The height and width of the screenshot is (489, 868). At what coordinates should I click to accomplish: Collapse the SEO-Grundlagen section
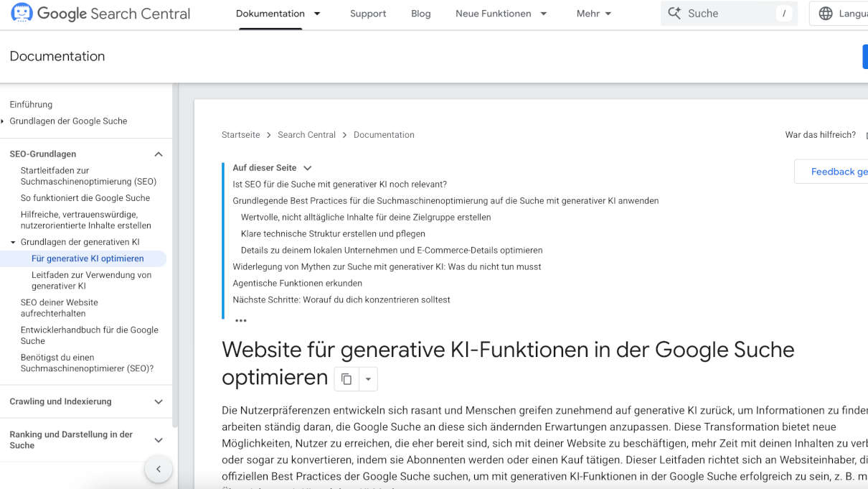(x=159, y=154)
